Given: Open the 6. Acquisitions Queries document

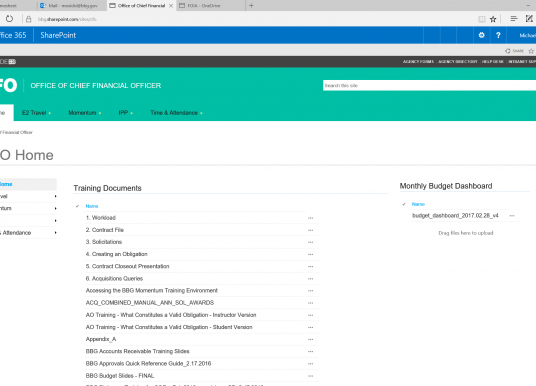Looking at the screenshot, I should pos(114,279).
